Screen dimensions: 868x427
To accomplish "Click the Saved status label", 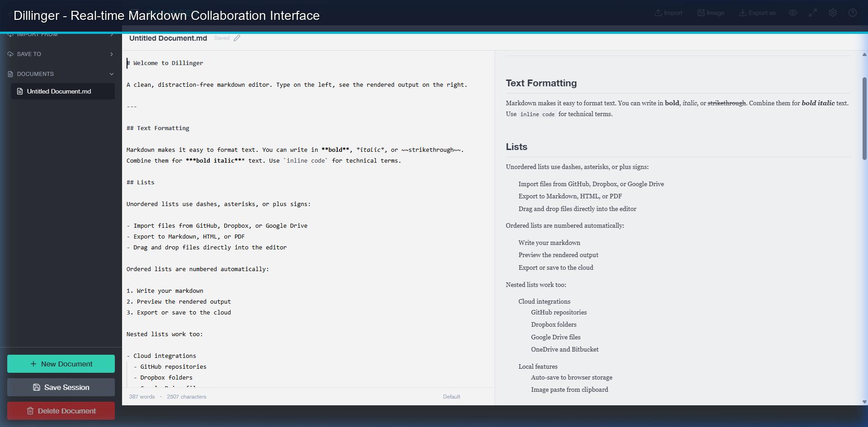I will [x=222, y=38].
